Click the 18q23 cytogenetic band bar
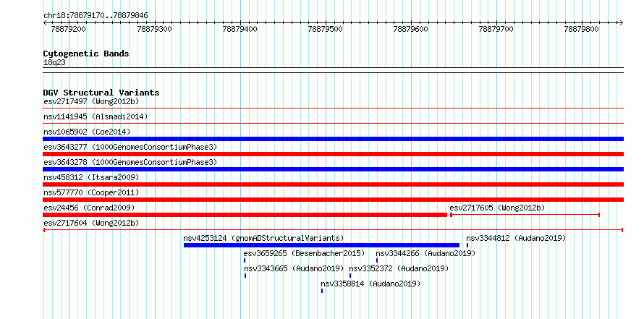644x319 pixels. [x=334, y=70]
